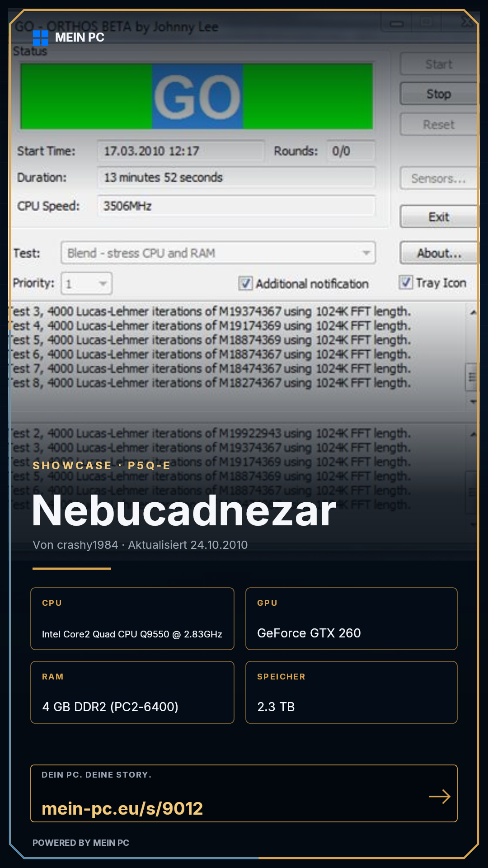Click the disabled Start button
The width and height of the screenshot is (488, 868).
[439, 64]
